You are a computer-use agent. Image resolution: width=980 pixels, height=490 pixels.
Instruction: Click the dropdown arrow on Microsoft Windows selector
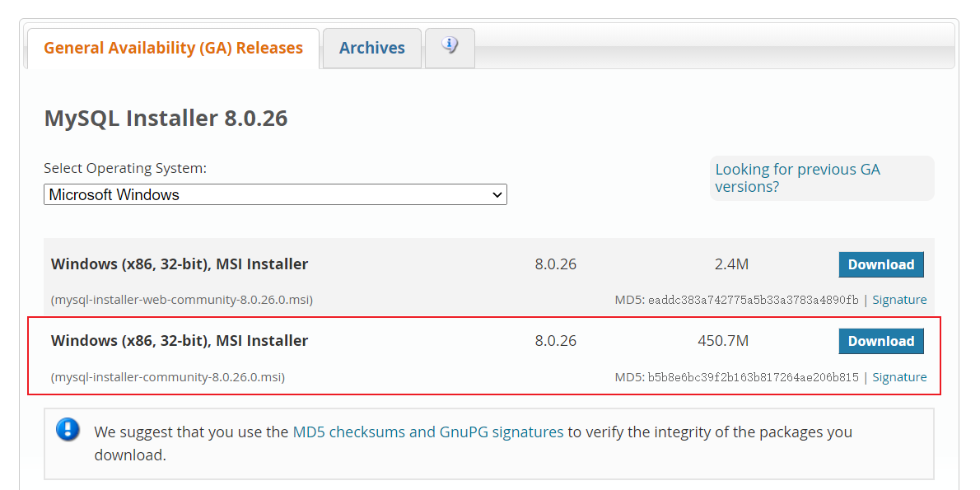[497, 194]
